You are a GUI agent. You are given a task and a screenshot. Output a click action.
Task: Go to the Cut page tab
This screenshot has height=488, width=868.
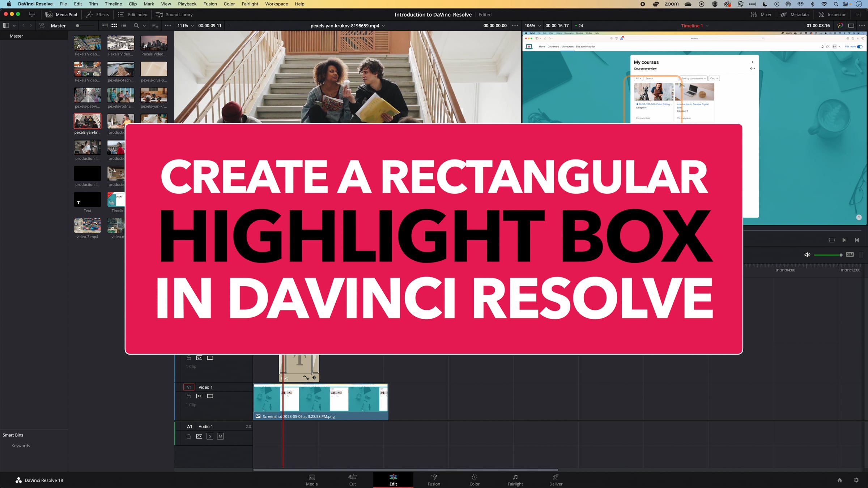[352, 480]
